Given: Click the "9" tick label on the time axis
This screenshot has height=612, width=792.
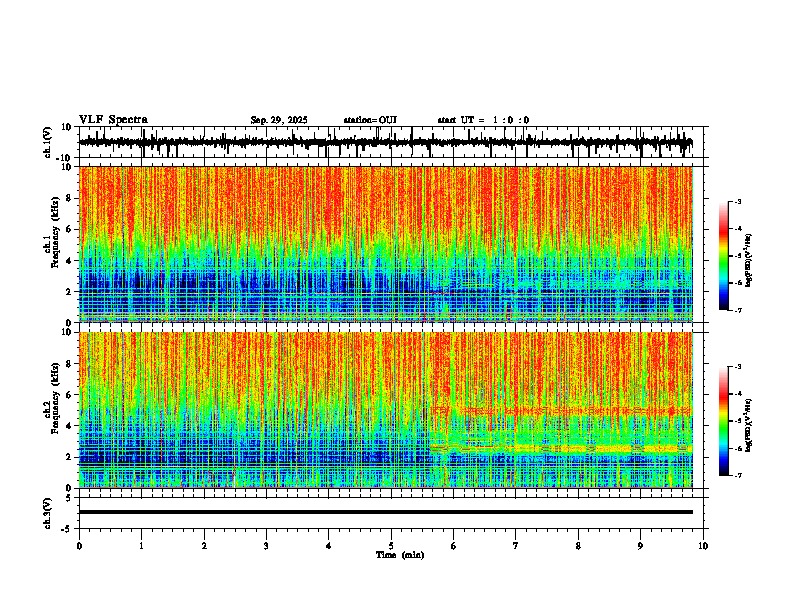Looking at the screenshot, I should [640, 546].
